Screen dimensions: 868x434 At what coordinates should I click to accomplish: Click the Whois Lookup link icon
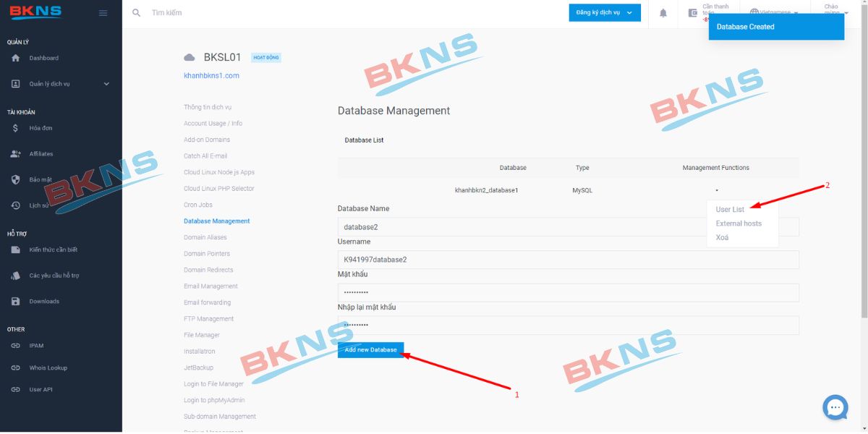pos(16,368)
